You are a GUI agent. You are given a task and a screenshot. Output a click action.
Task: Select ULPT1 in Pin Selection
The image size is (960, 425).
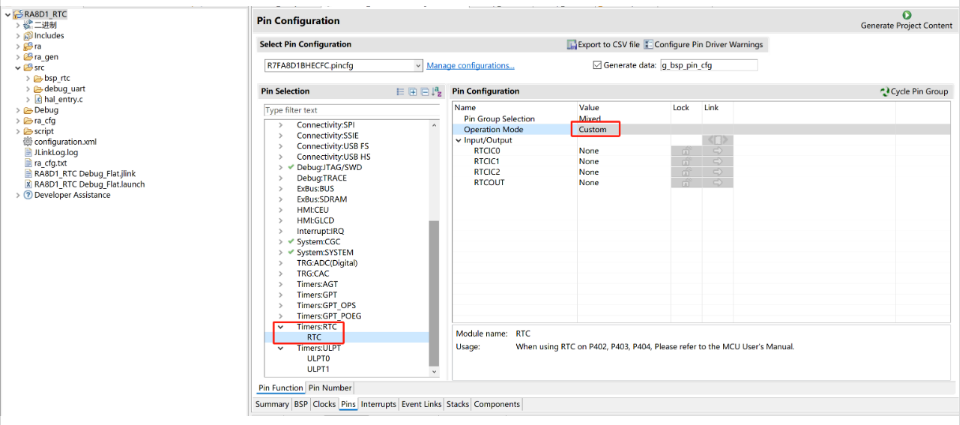click(318, 369)
